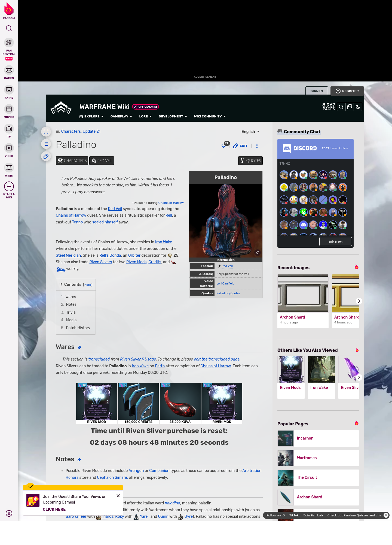The image size is (392, 545).
Task: Open the more actions three-dot menu
Action: point(257,146)
